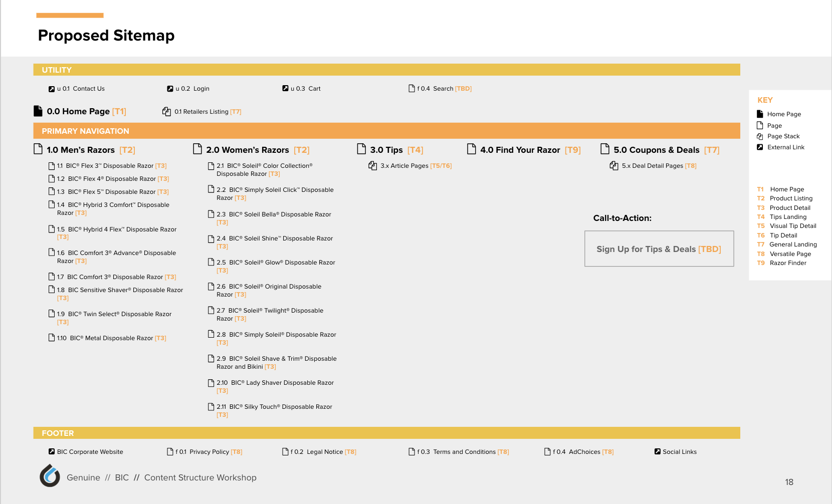Click the 1.2 BIC Flex 4 Disposable Razor entry
This screenshot has height=504, width=832.
[113, 179]
